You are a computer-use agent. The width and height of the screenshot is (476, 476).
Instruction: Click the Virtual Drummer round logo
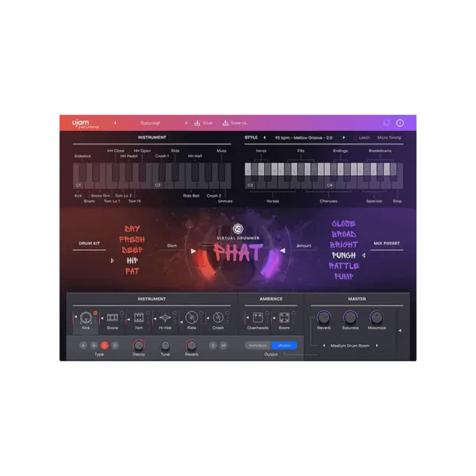[x=238, y=229]
